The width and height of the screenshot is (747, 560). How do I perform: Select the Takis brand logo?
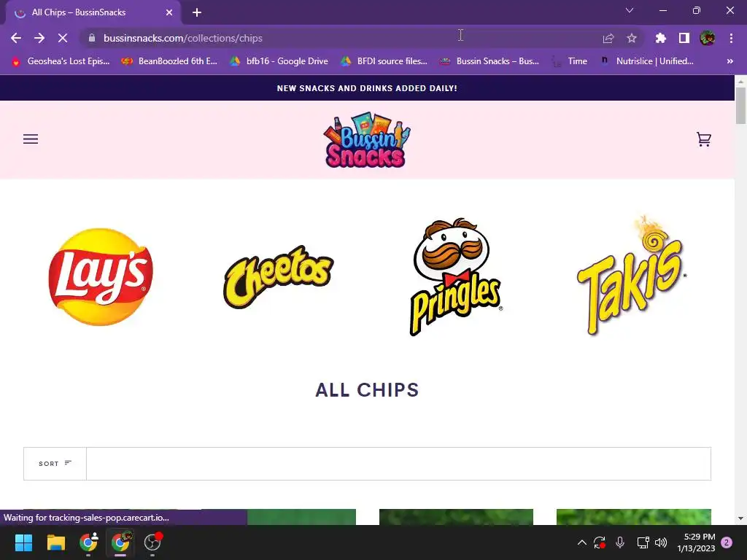(x=632, y=275)
